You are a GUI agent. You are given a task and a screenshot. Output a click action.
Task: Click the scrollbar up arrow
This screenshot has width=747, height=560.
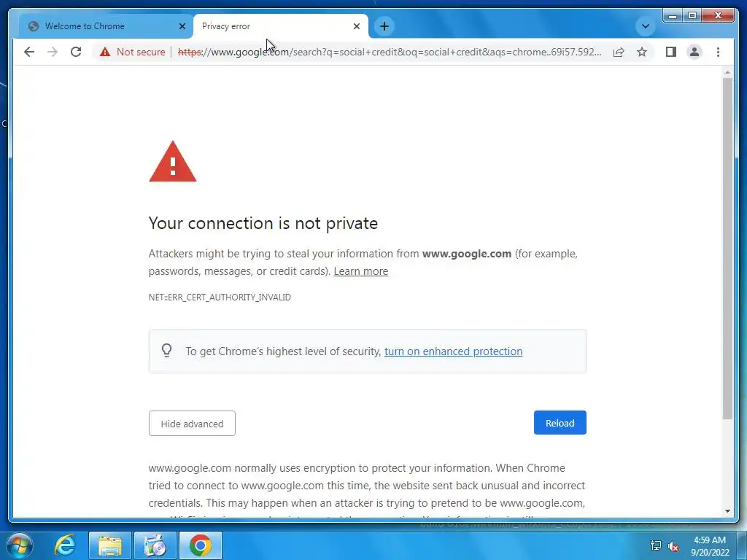tap(727, 72)
